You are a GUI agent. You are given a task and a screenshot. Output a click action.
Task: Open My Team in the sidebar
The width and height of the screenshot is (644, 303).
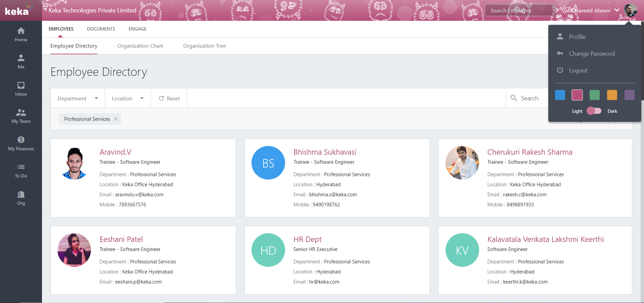pos(21,116)
